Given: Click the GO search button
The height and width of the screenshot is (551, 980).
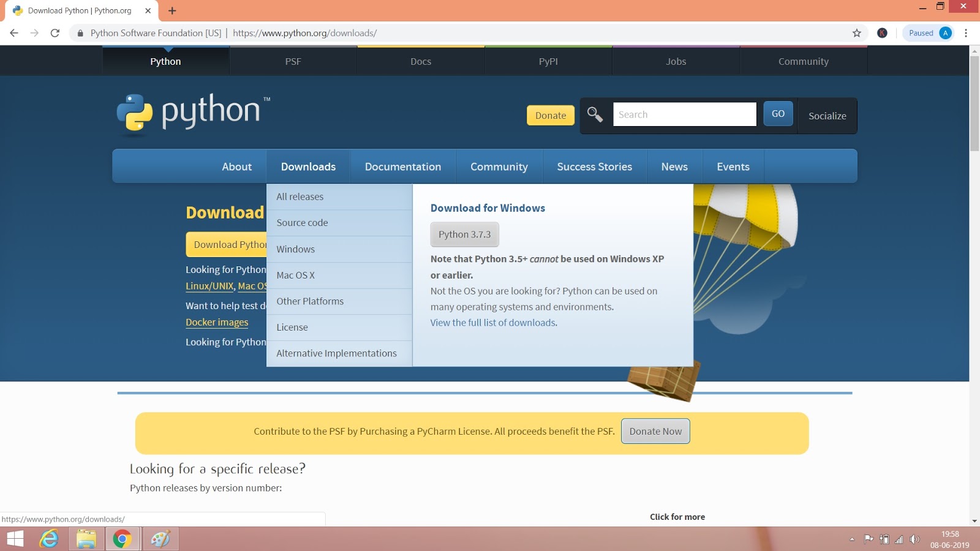Looking at the screenshot, I should pos(778,114).
